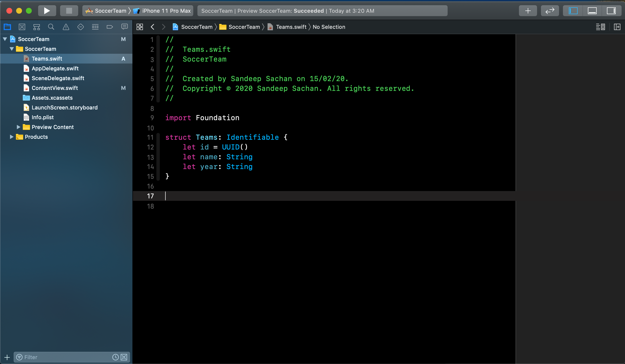Toggle the bottom Debug area
The width and height of the screenshot is (625, 364).
592,11
